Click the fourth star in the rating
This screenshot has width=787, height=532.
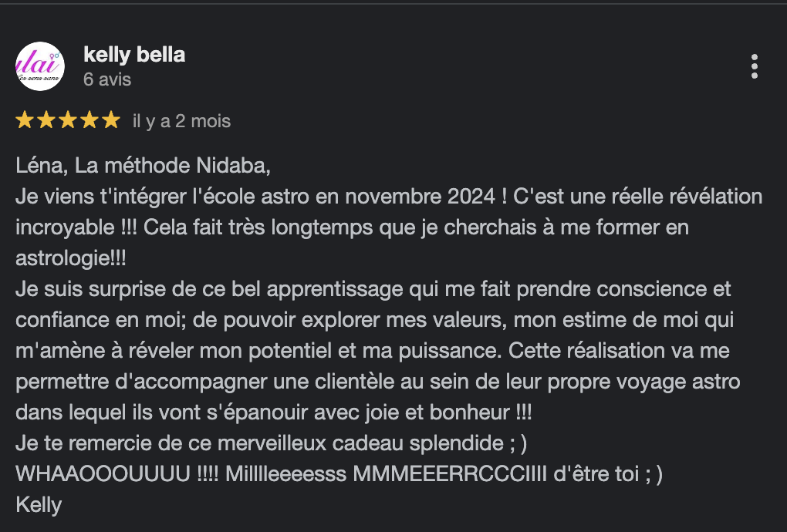pyautogui.click(x=90, y=120)
